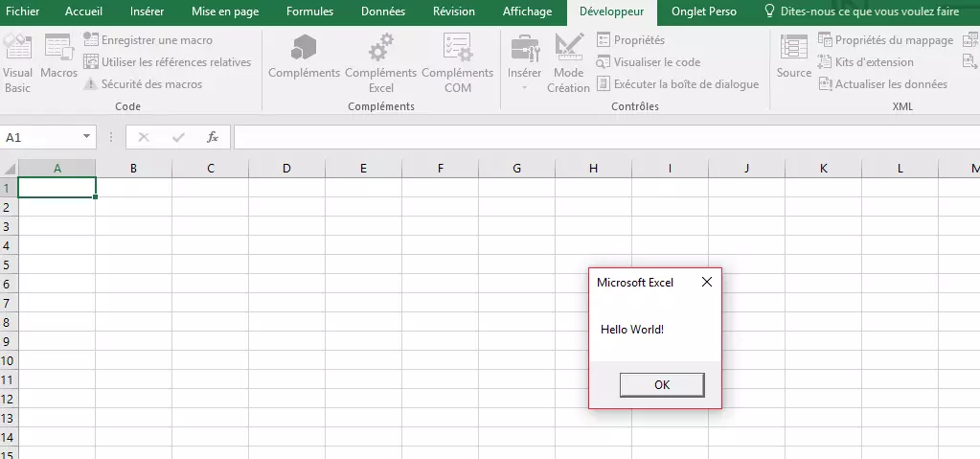Click the Select All corner triangle
The height and width of the screenshot is (459, 980).
point(10,169)
